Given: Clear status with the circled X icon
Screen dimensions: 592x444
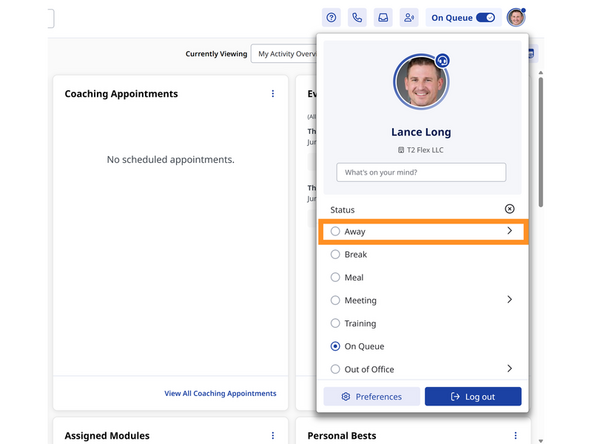Looking at the screenshot, I should click(509, 209).
